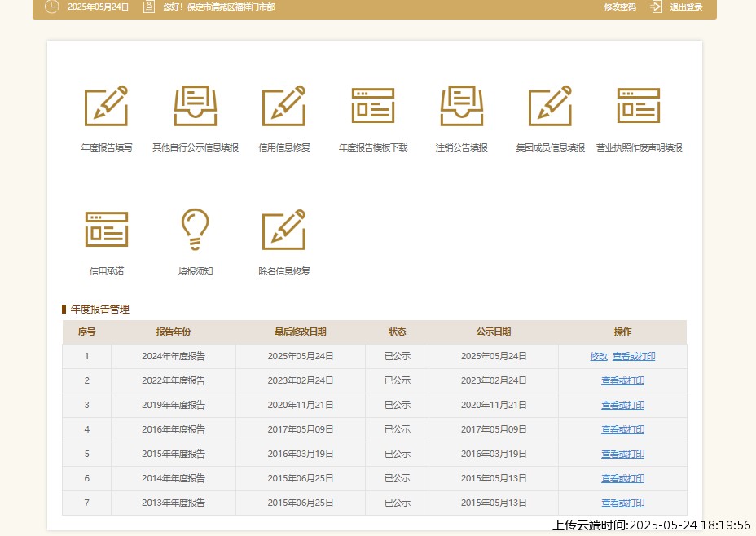The height and width of the screenshot is (536, 756).
Task: Click the 公示日期 column header
Action: click(x=493, y=332)
